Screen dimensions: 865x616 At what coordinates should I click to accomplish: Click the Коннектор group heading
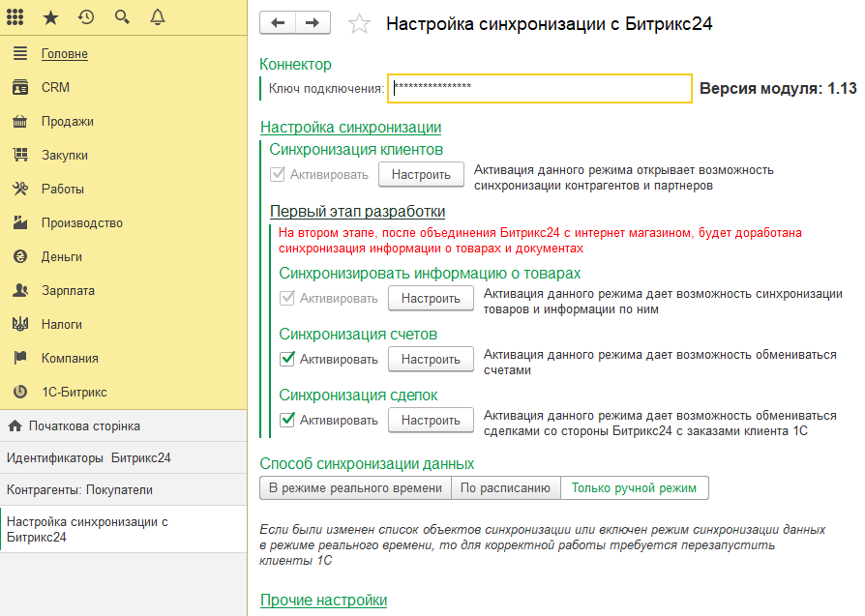[x=296, y=65]
